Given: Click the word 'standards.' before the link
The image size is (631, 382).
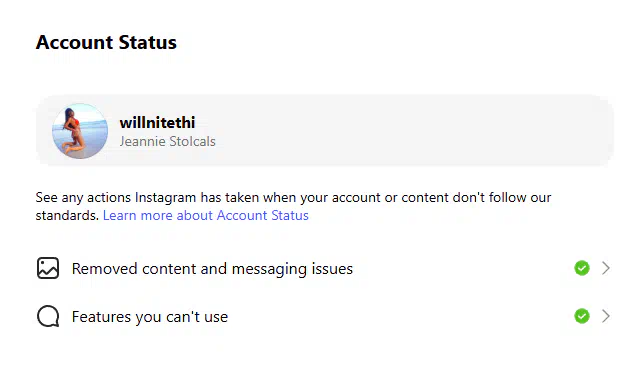Looking at the screenshot, I should (67, 215).
